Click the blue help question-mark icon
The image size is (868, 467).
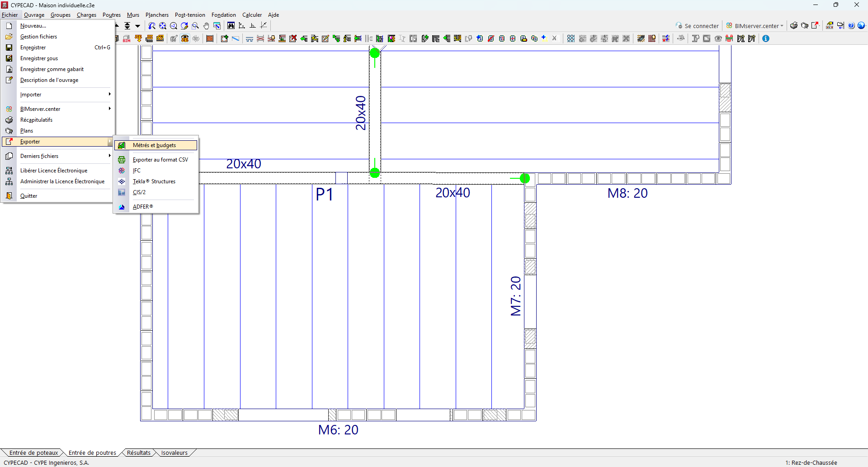(851, 26)
